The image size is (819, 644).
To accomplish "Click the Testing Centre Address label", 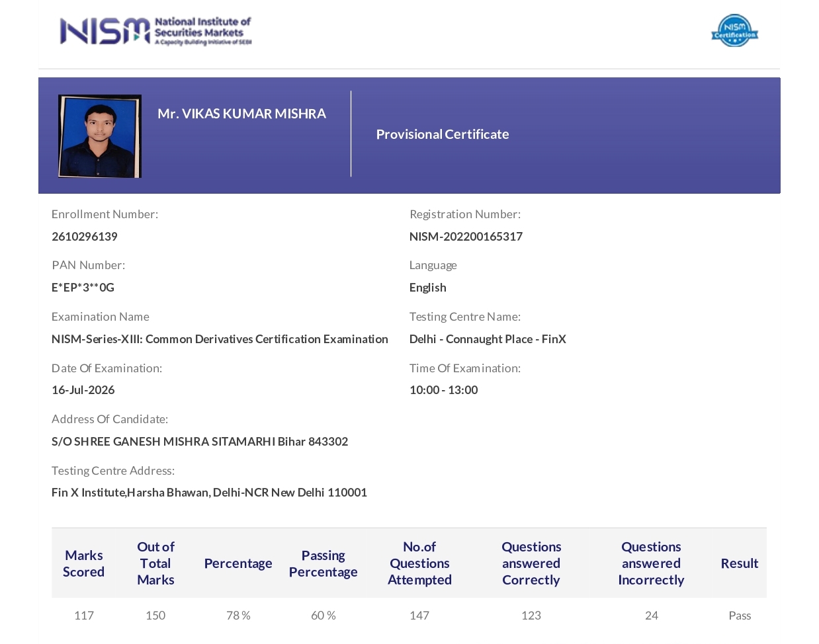I will pyautogui.click(x=113, y=471).
